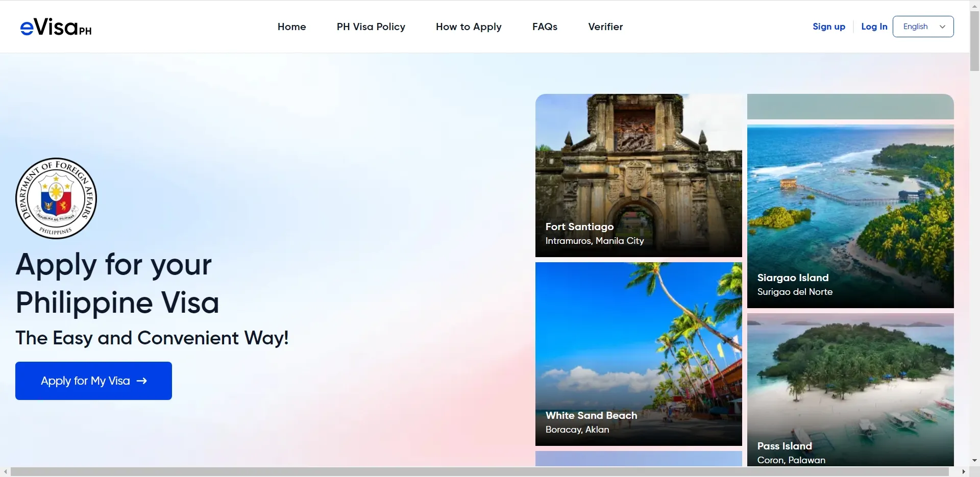
Task: Open the Verifier page
Action: [x=605, y=27]
